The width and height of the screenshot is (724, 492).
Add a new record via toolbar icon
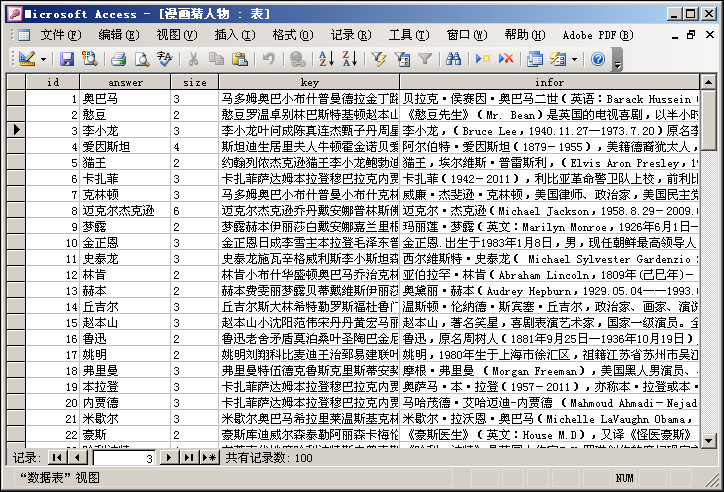483,59
